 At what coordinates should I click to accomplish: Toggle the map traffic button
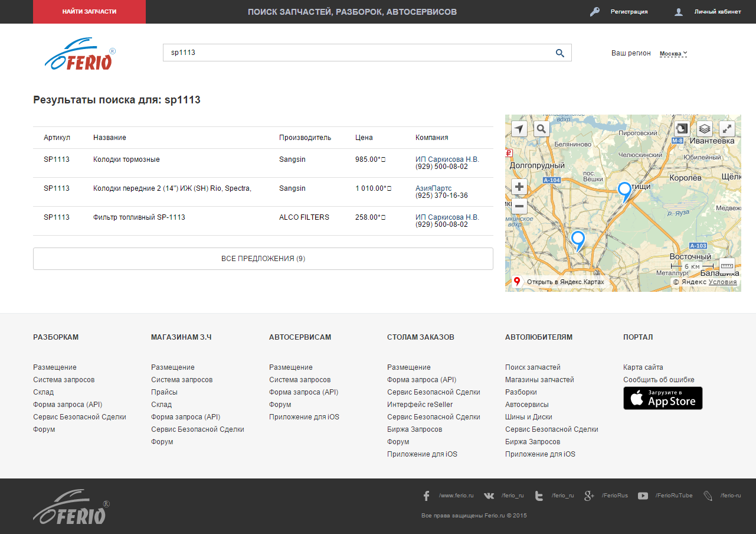[682, 129]
